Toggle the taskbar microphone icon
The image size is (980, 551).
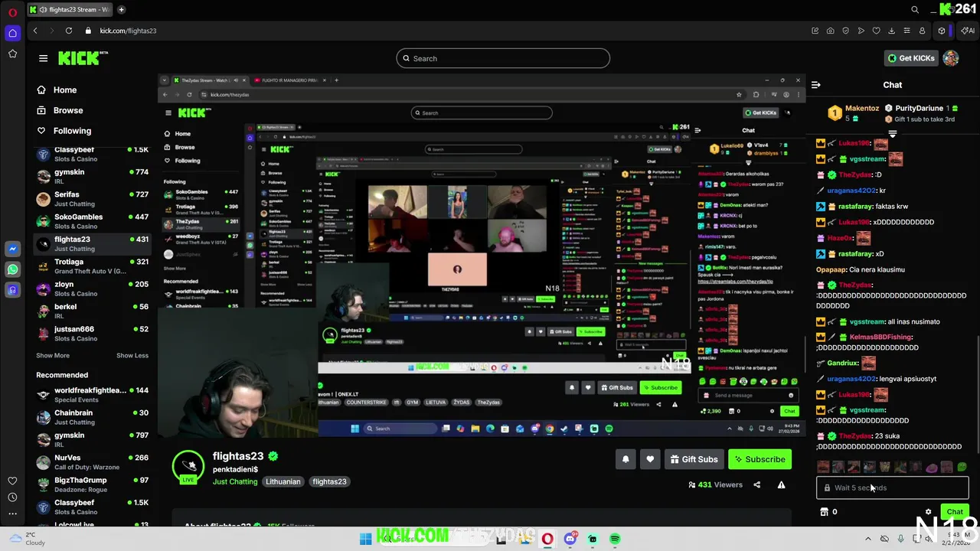coord(900,539)
